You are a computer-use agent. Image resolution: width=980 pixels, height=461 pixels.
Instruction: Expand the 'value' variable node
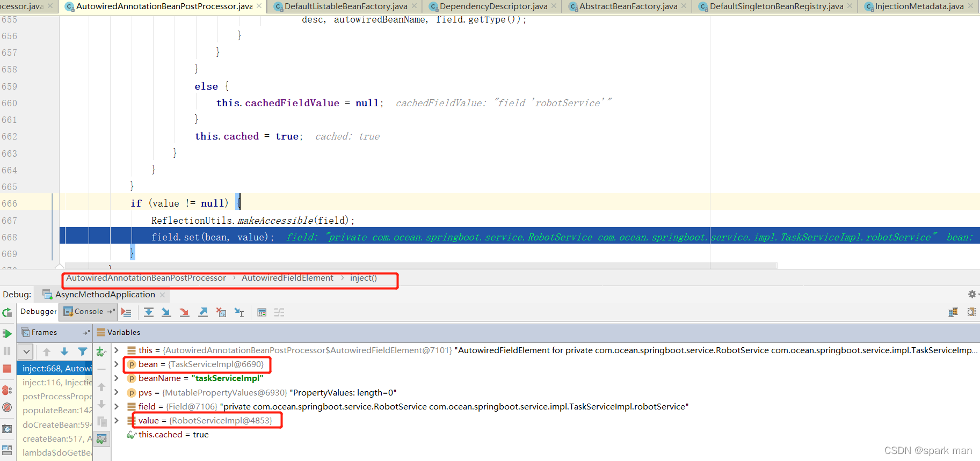point(117,420)
